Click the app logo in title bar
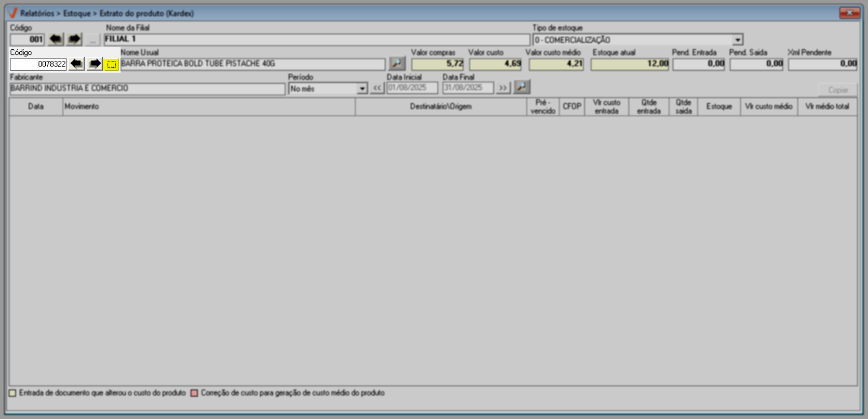This screenshot has width=868, height=419. 13,13
